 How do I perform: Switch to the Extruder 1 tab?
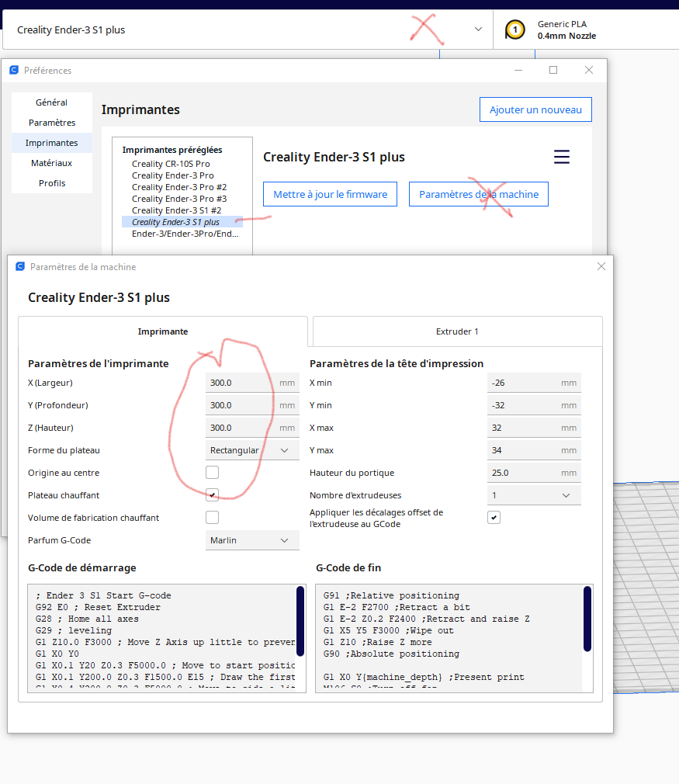coord(457,331)
